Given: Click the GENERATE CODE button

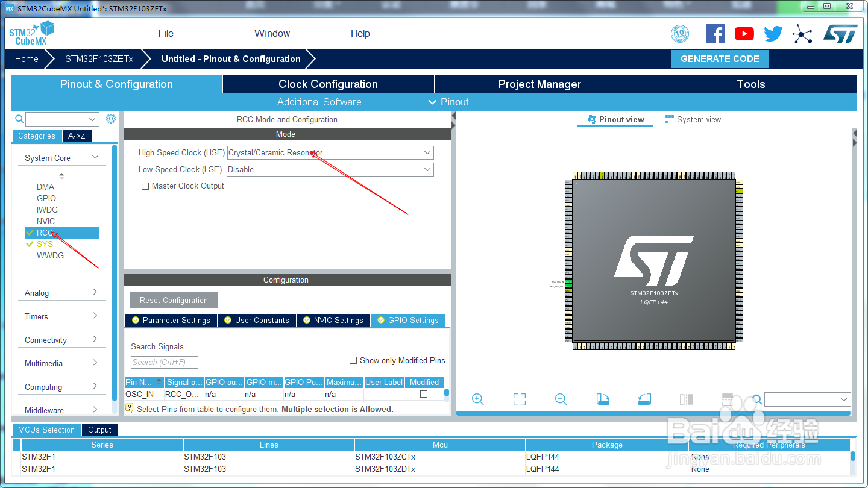Looking at the screenshot, I should click(x=720, y=58).
